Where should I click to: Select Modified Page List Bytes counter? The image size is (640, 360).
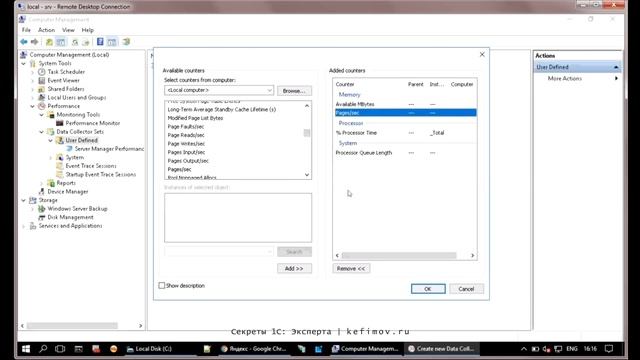click(x=195, y=118)
